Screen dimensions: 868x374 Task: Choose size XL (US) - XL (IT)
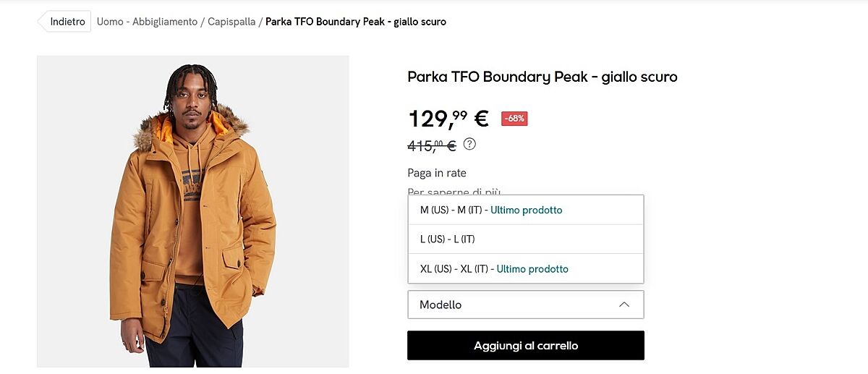point(454,269)
